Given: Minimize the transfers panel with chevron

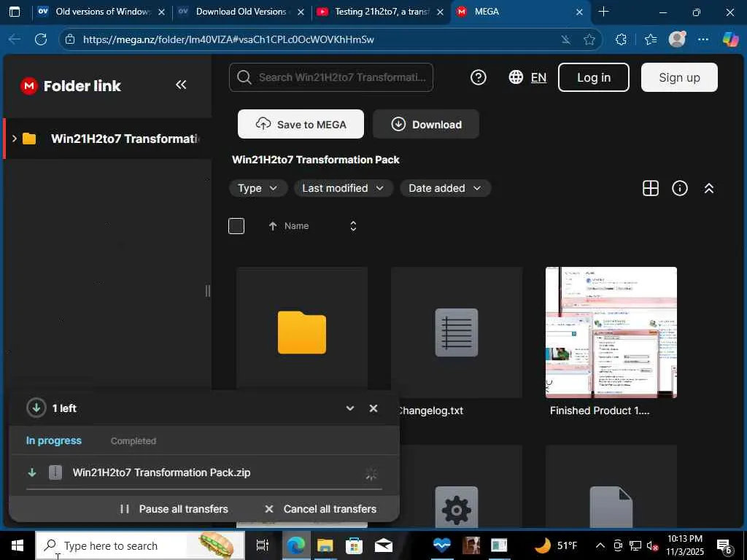Looking at the screenshot, I should (x=350, y=408).
